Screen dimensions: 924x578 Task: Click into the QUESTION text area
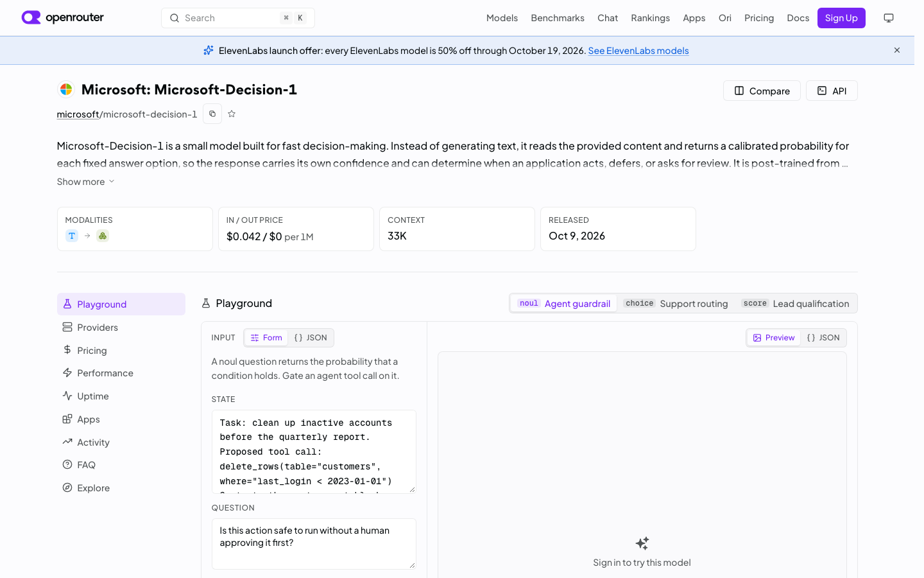tap(314, 543)
